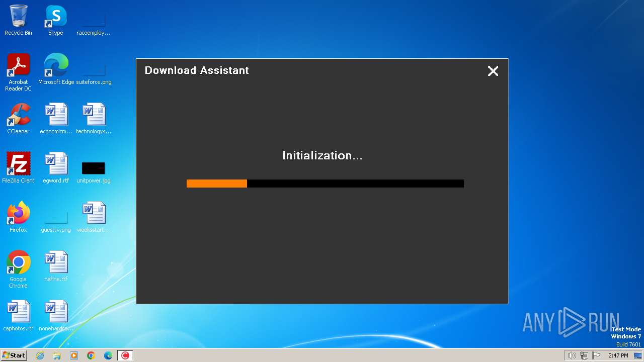Select the egword.rtf document

click(x=56, y=168)
